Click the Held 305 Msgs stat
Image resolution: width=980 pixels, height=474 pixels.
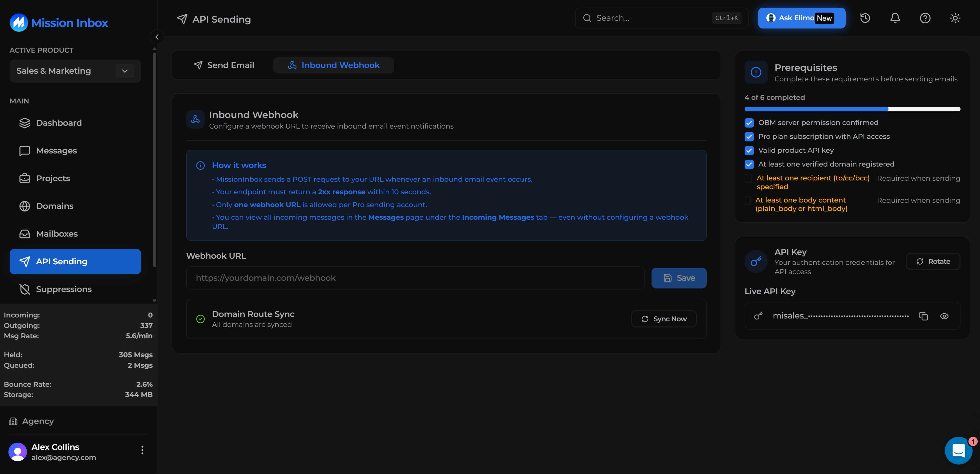tap(78, 355)
